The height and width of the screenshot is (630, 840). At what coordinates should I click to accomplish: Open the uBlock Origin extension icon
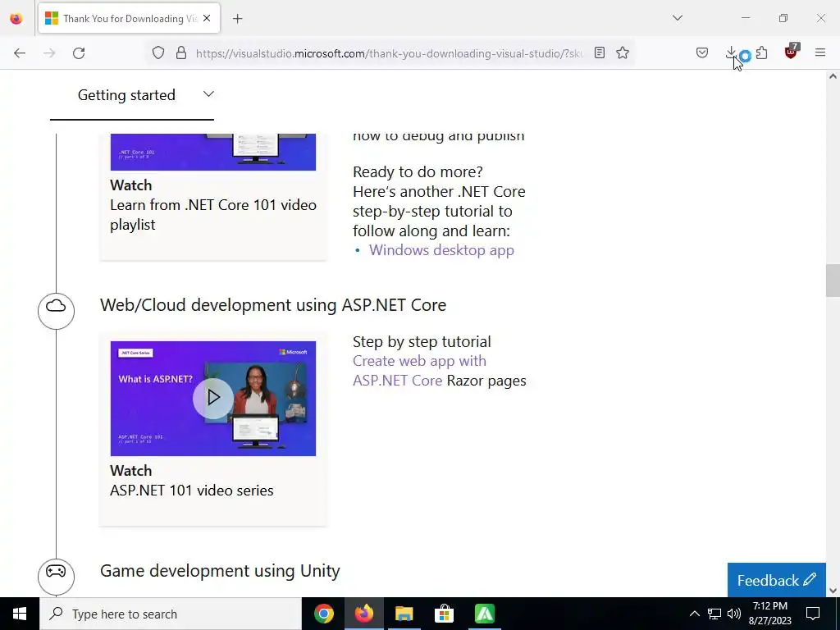click(792, 52)
